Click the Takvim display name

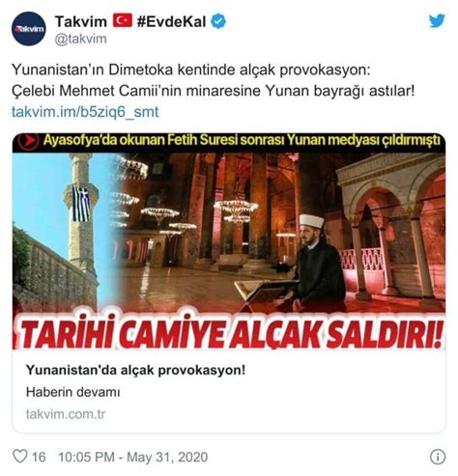[x=81, y=21]
